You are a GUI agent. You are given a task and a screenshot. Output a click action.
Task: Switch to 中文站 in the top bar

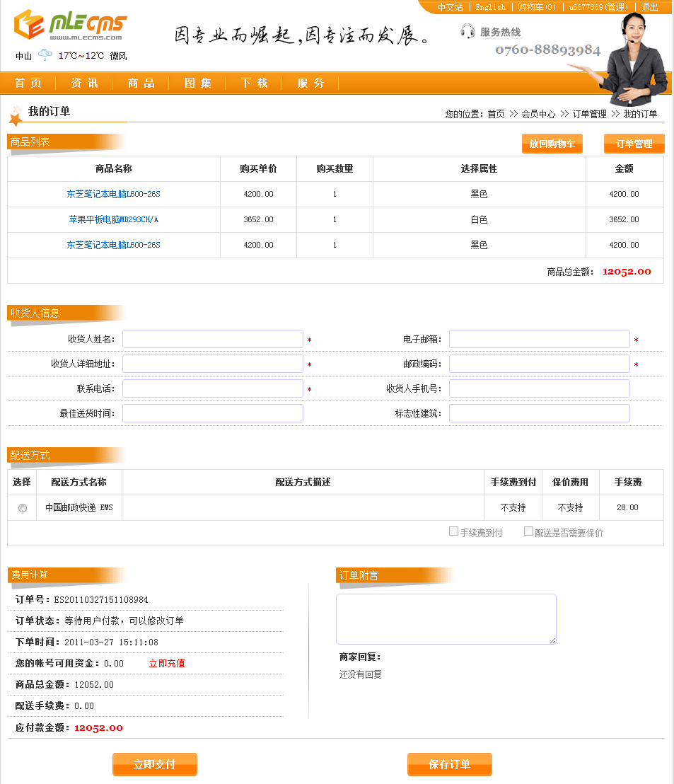click(451, 7)
